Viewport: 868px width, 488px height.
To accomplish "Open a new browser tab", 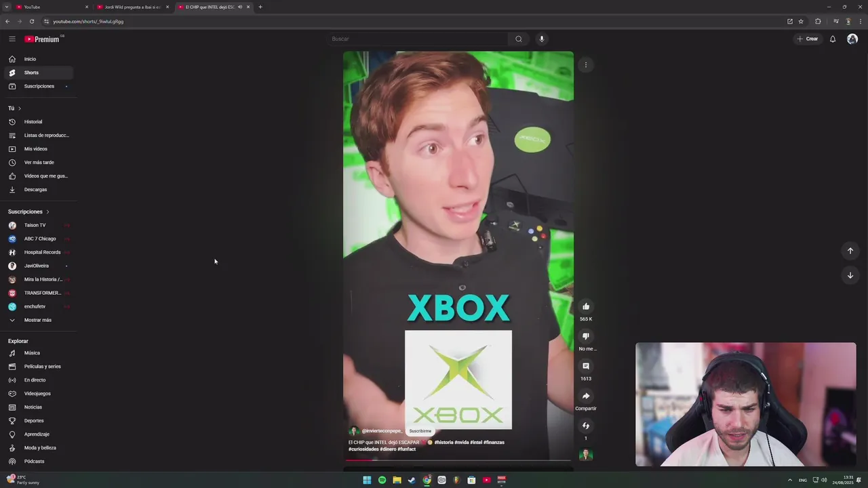I will coord(260,7).
